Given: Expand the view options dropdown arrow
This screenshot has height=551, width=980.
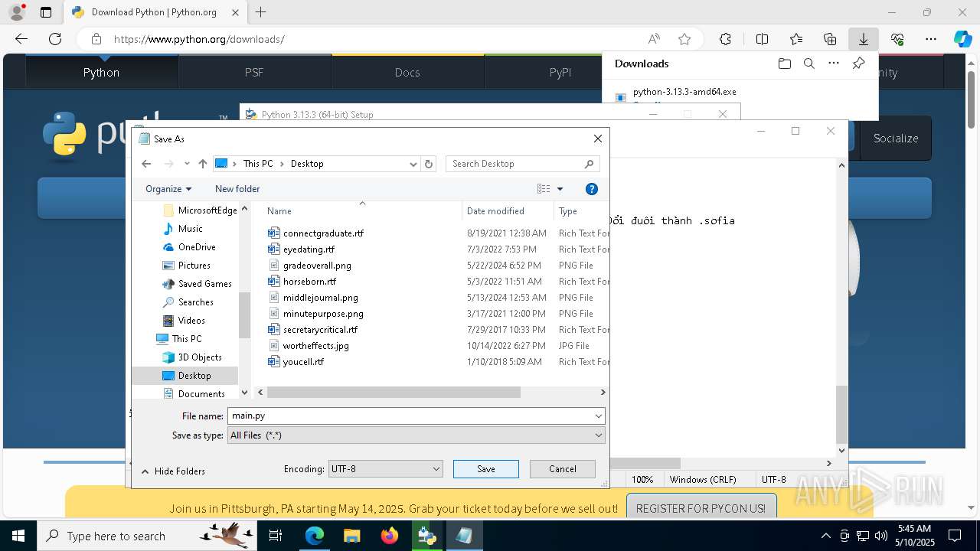Looking at the screenshot, I should 560,189.
